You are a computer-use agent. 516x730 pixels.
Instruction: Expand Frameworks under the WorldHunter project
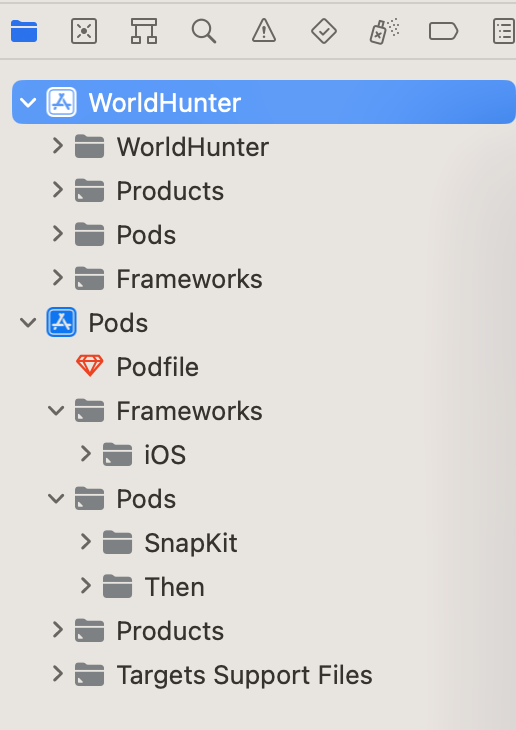(57, 278)
